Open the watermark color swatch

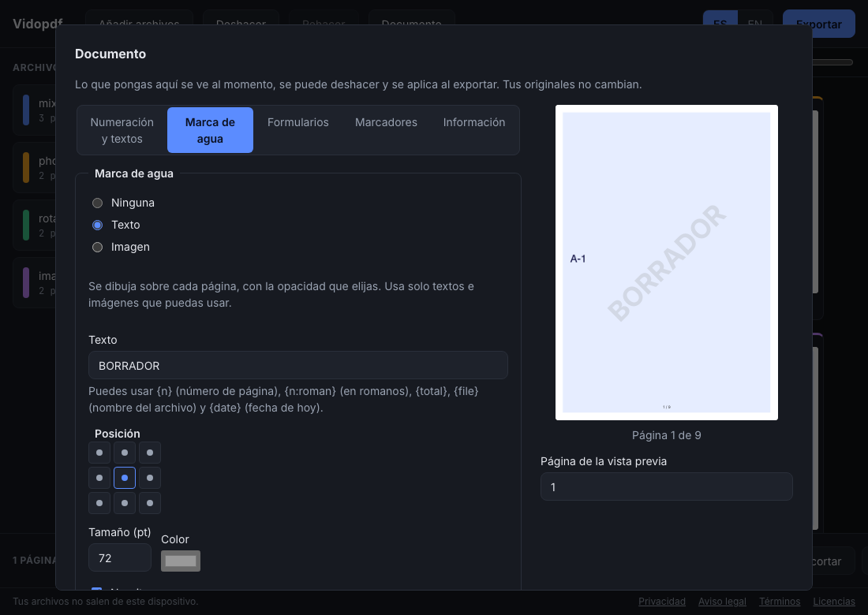point(181,561)
